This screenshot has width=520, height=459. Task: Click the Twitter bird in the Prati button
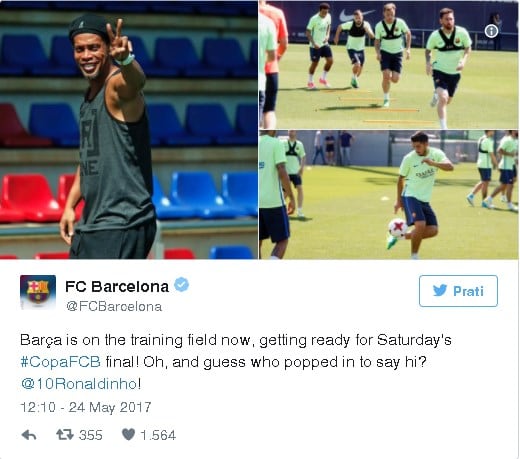[440, 291]
